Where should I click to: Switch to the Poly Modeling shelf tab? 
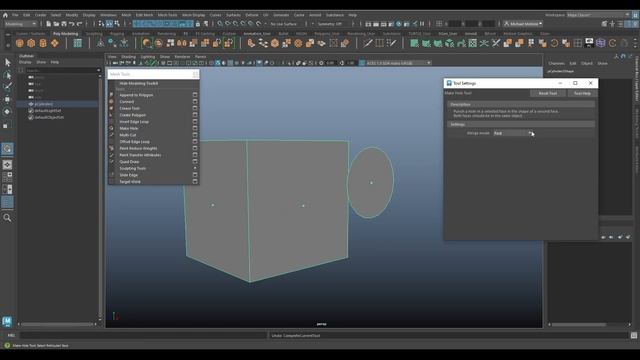65,34
